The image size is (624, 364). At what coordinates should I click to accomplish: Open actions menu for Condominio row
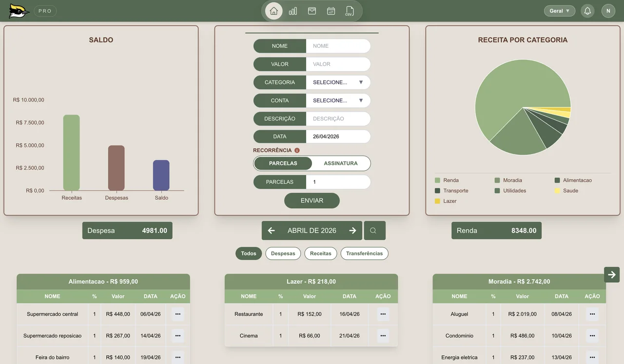click(x=592, y=336)
